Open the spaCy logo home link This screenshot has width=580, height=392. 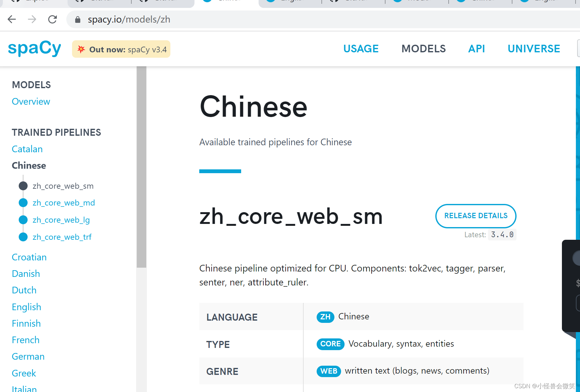(x=34, y=49)
